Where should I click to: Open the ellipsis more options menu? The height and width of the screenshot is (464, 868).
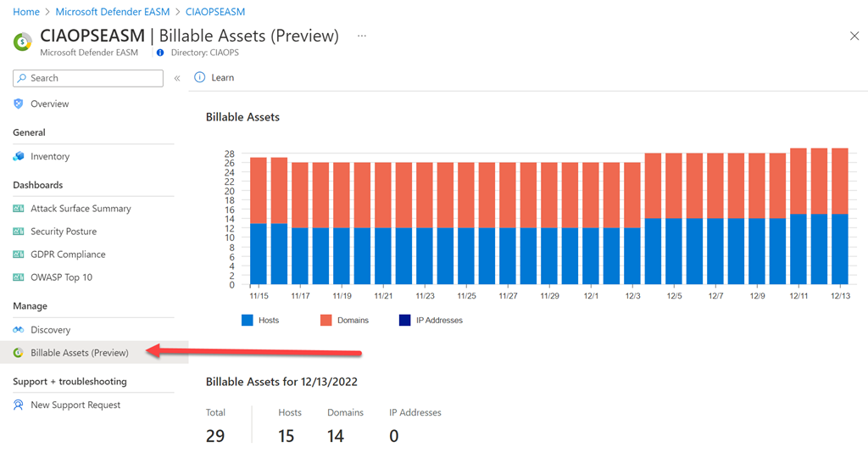tap(362, 36)
